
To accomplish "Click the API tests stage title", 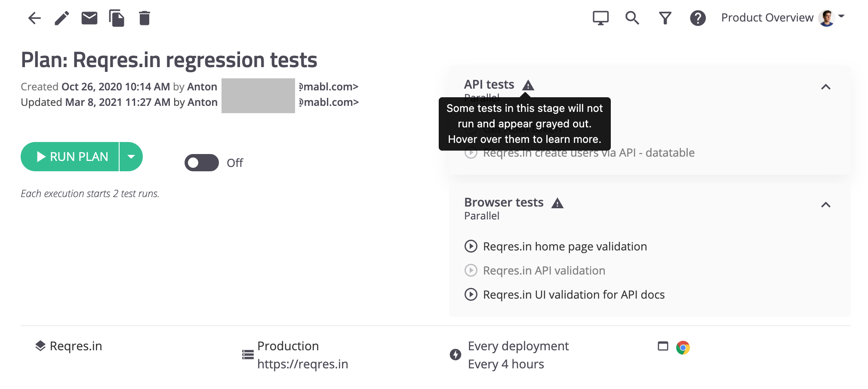I will (489, 84).
